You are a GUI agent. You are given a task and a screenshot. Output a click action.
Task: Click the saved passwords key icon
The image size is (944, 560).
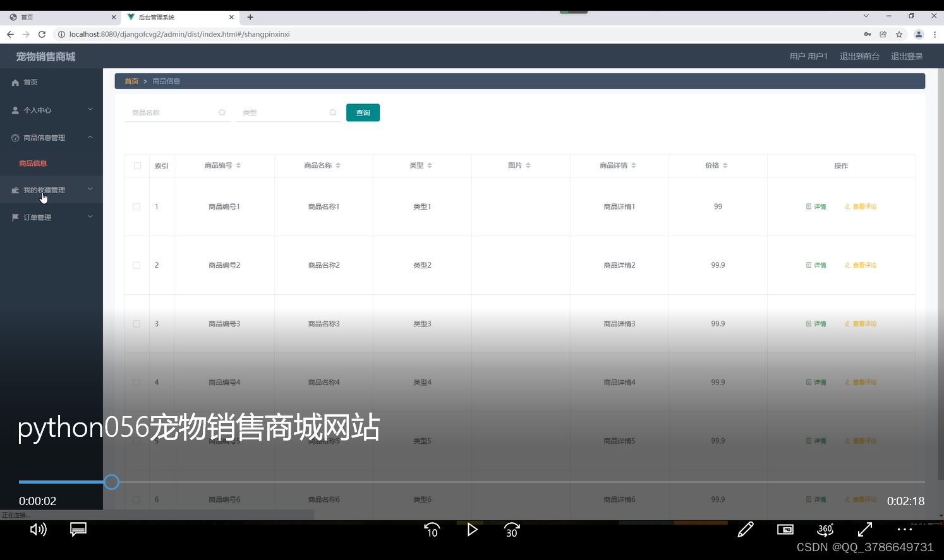pyautogui.click(x=868, y=34)
